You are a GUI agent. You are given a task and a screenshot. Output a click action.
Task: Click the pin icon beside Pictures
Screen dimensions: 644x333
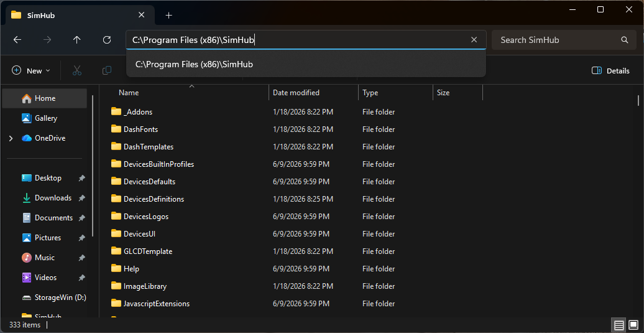click(81, 238)
